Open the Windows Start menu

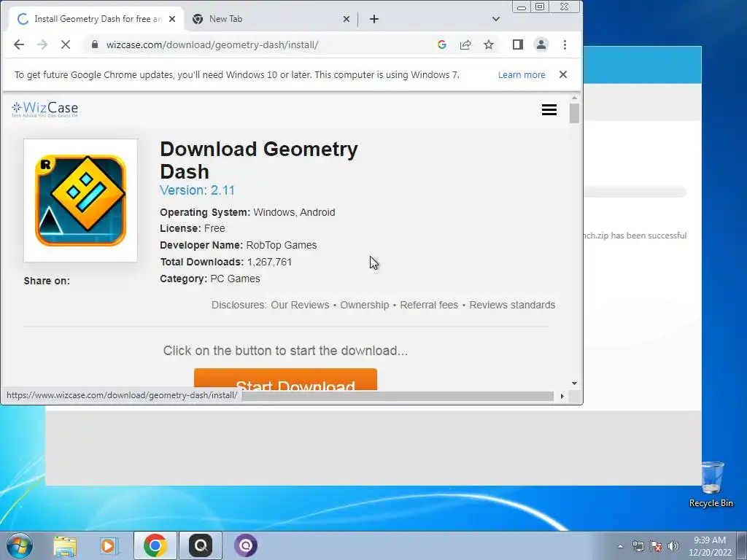click(19, 545)
